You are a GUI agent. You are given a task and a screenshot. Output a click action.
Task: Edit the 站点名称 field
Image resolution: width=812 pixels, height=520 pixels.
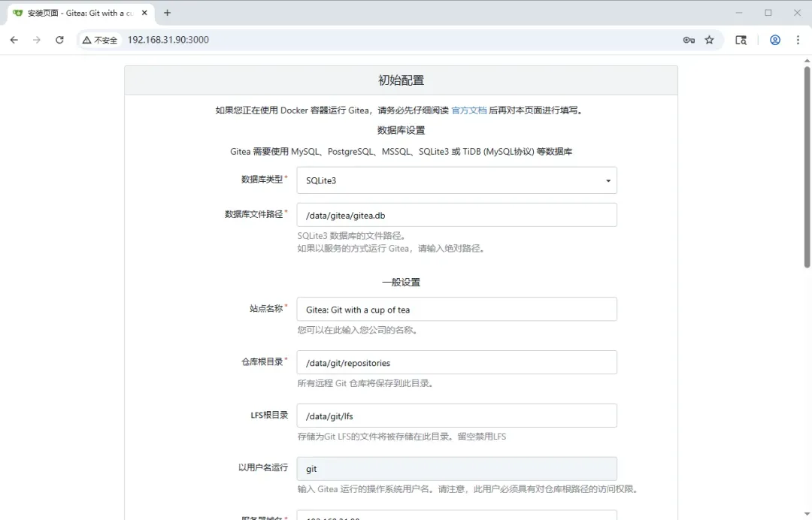pos(457,309)
